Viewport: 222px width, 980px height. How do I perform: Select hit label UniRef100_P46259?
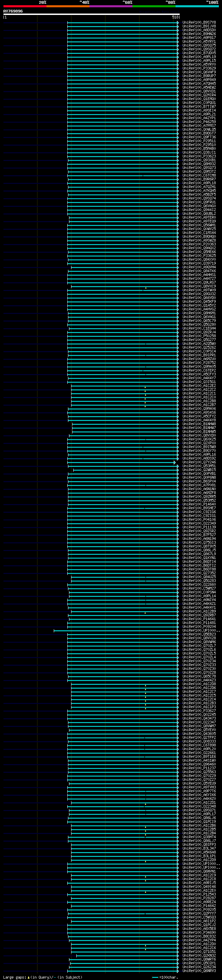(199, 122)
